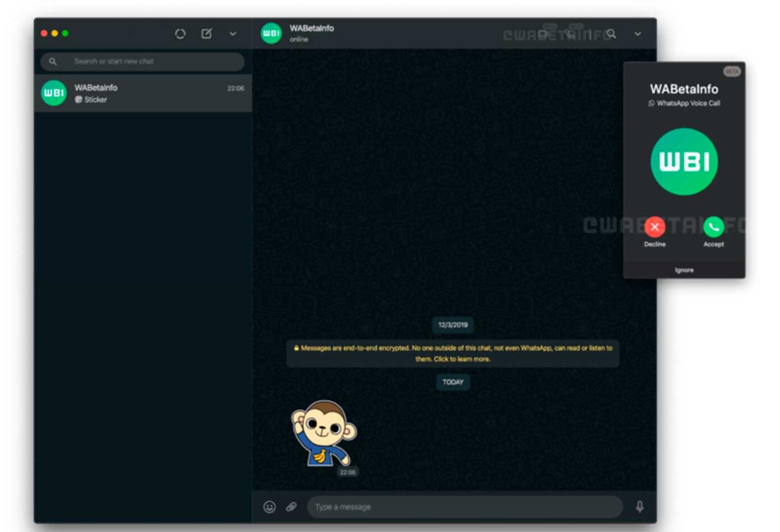
Task: Open contact info via the chat header avatar
Action: pos(271,33)
